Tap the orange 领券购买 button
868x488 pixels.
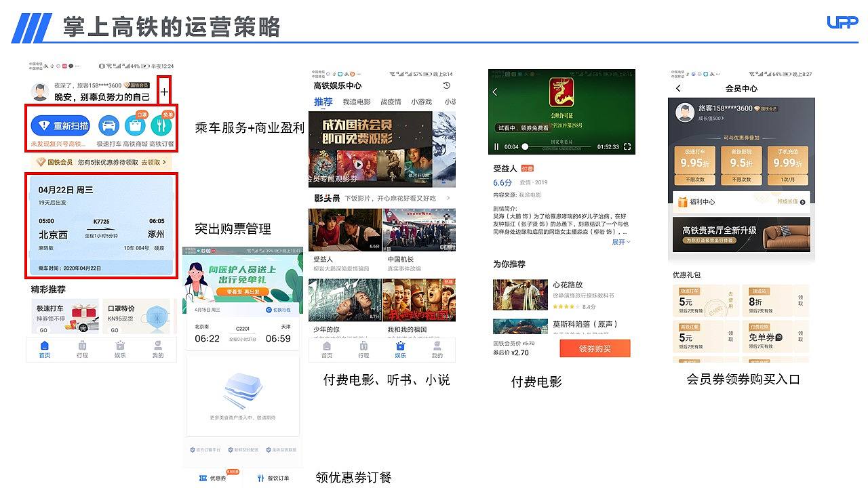click(x=595, y=348)
